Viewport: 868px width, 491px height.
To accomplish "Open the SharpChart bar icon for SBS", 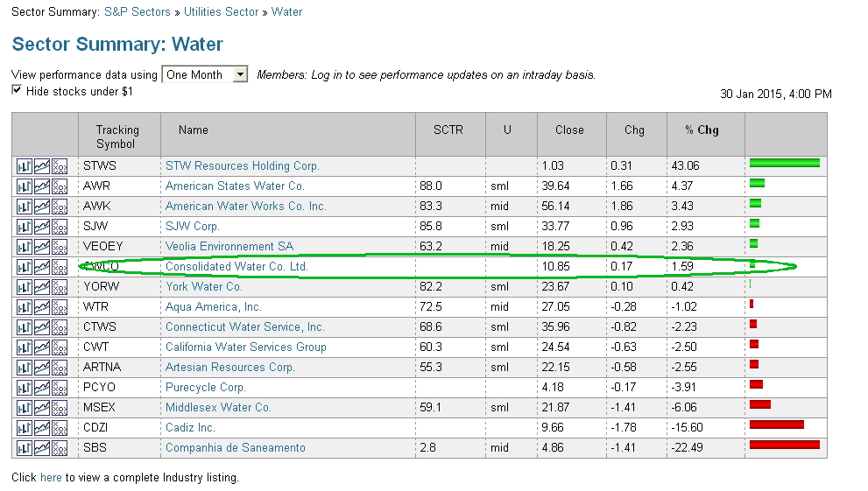I will (25, 448).
